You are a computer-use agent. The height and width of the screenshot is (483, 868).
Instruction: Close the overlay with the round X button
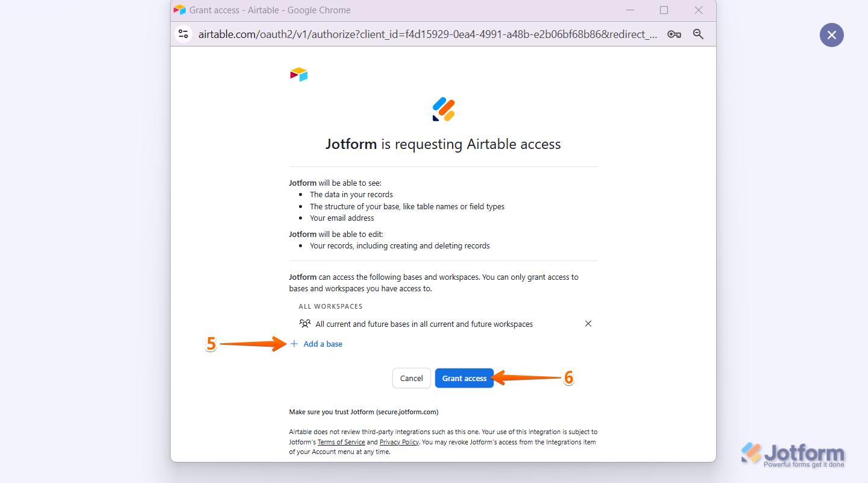tap(832, 35)
